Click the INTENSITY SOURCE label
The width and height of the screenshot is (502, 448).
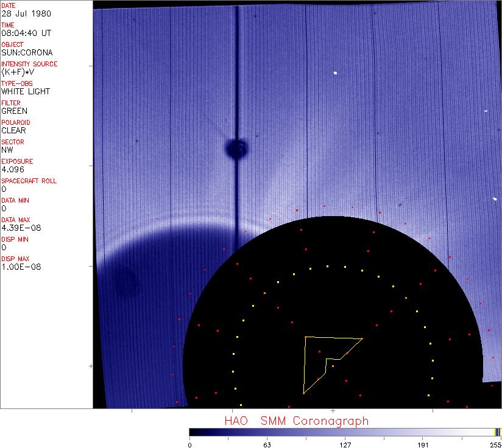pyautogui.click(x=29, y=64)
